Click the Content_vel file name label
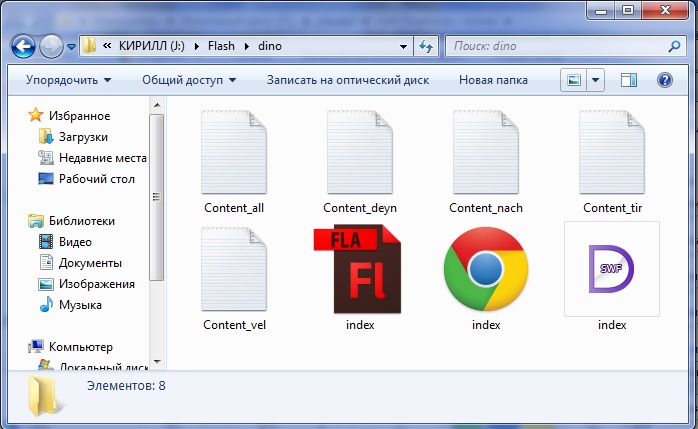Viewport: 698px width, 429px height. click(234, 325)
